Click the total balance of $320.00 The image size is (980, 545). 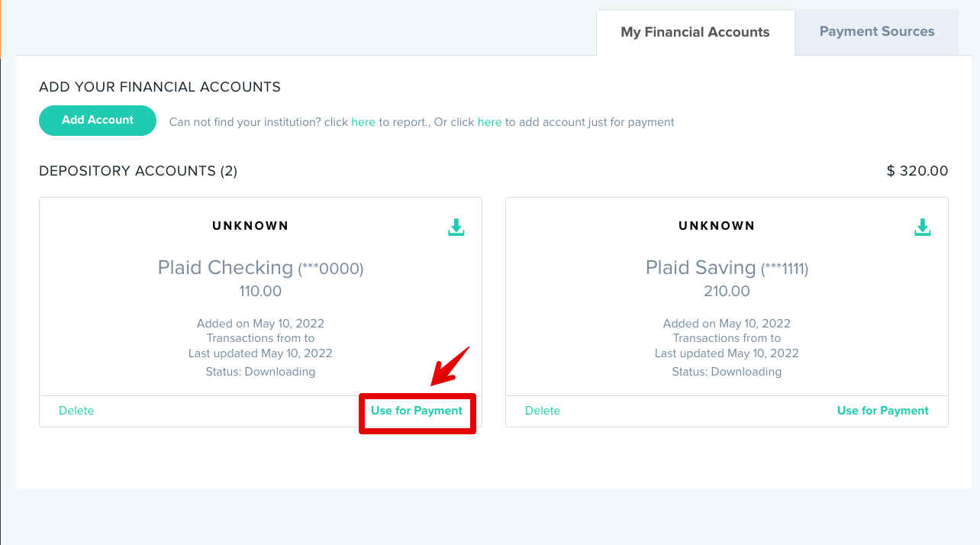point(917,170)
